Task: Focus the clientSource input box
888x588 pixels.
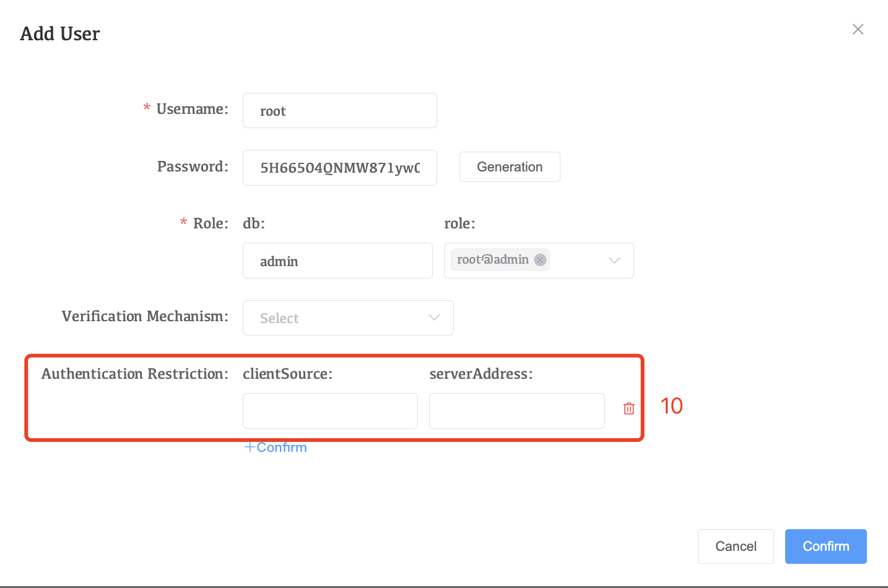Action: 330,411
